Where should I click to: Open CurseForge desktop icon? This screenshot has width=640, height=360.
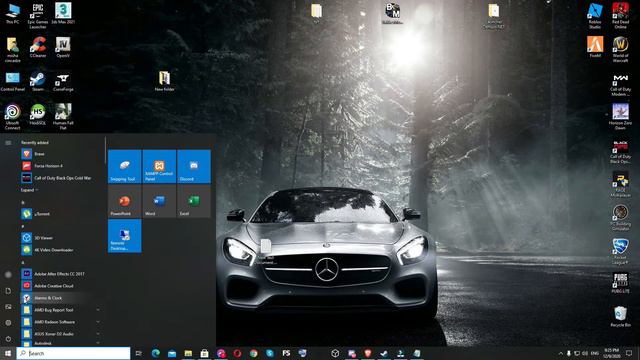(x=63, y=81)
